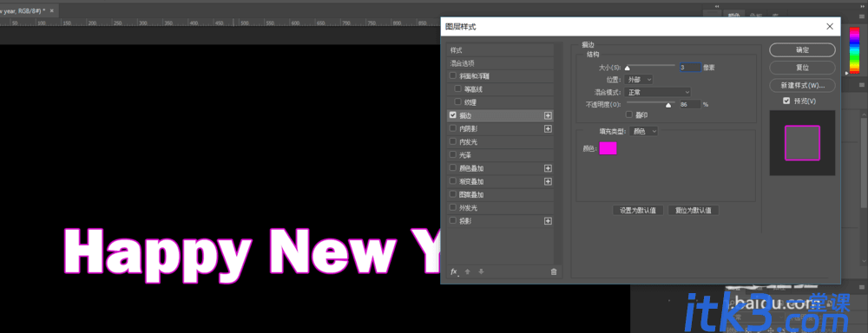868x333 pixels.
Task: Click the plus icon beside 渐变叠加
Action: point(548,181)
